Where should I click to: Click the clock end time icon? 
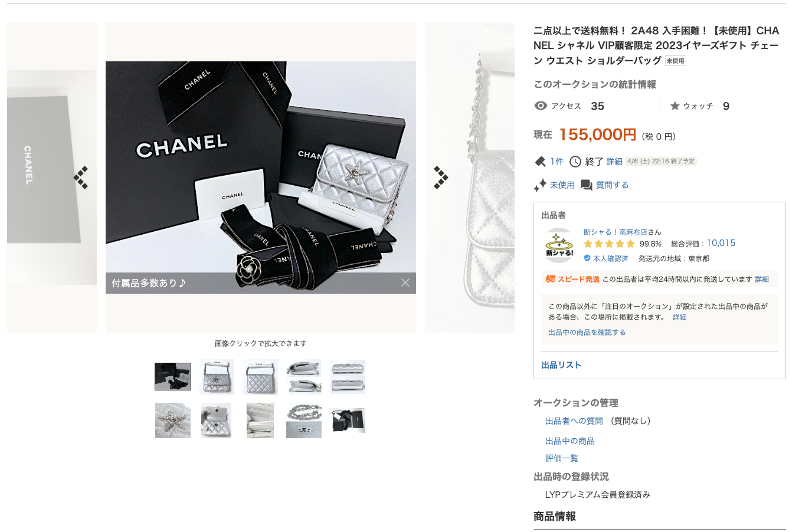[575, 162]
